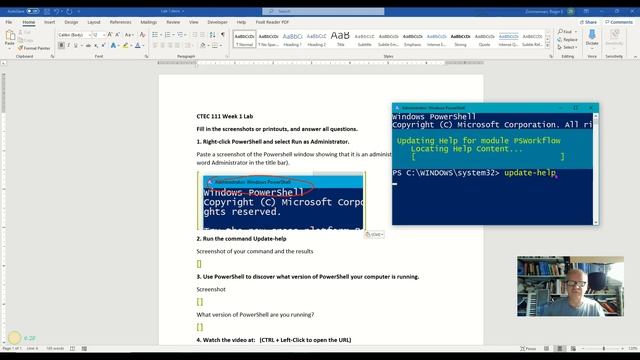Image resolution: width=640 pixels, height=360 pixels.
Task: Switch to the Design tab
Action: tap(71, 22)
